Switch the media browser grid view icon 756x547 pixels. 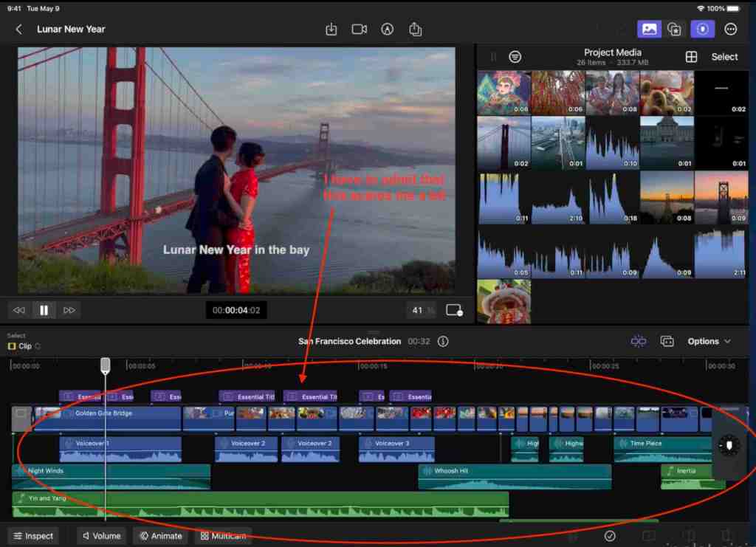pyautogui.click(x=691, y=57)
